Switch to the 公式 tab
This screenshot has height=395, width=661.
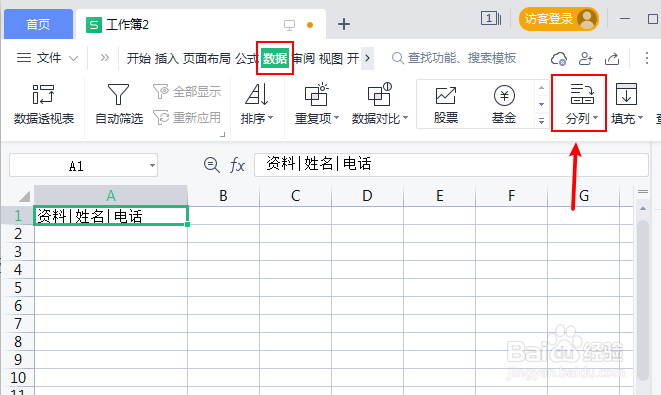click(247, 58)
